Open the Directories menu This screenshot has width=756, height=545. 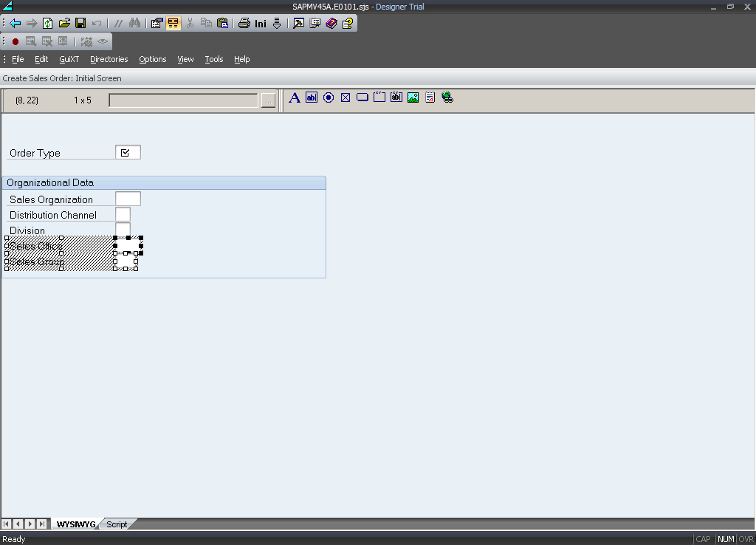[x=109, y=59]
